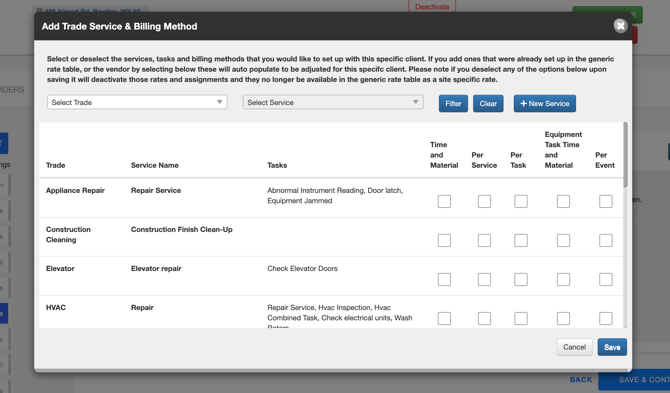Select the Construction Finish Clean-Up service name

click(182, 229)
